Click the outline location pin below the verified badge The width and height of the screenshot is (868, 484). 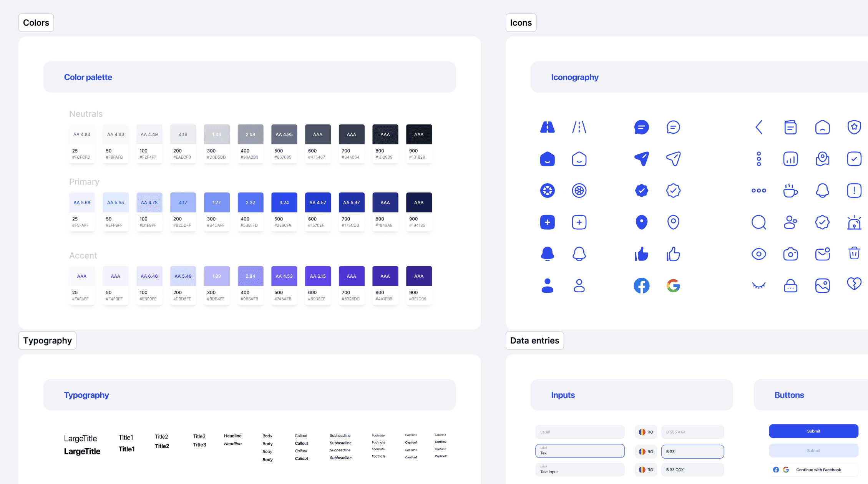(x=673, y=222)
